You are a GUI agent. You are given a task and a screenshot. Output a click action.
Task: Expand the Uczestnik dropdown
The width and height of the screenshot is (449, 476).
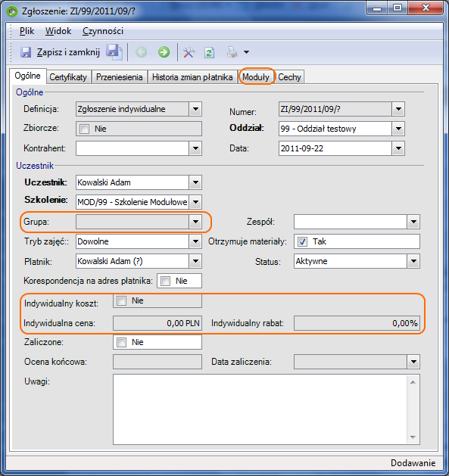tap(195, 182)
